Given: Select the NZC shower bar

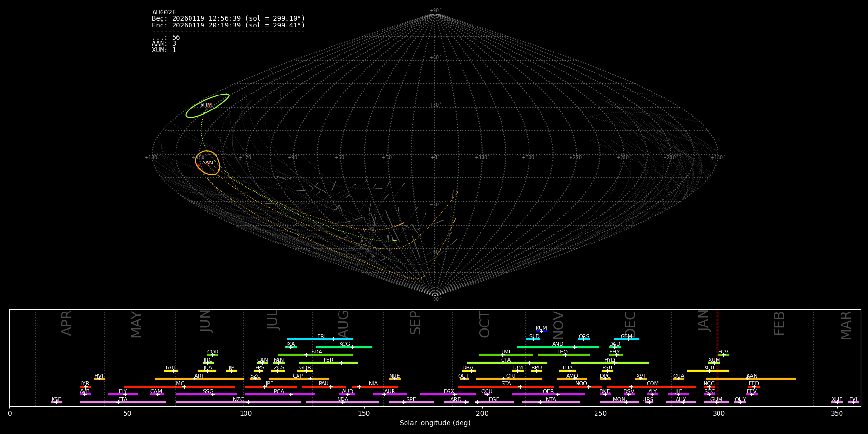Looking at the screenshot, I should (x=239, y=402).
